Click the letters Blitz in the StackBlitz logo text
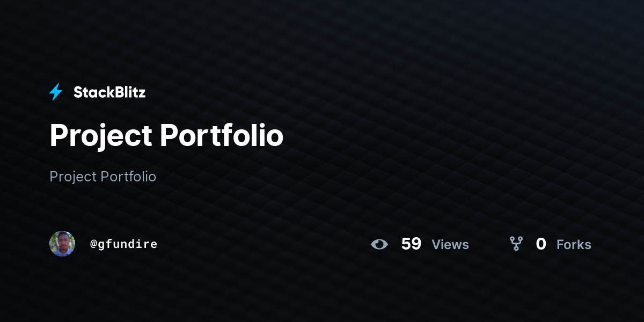Screen dimensions: 644x322 128,92
